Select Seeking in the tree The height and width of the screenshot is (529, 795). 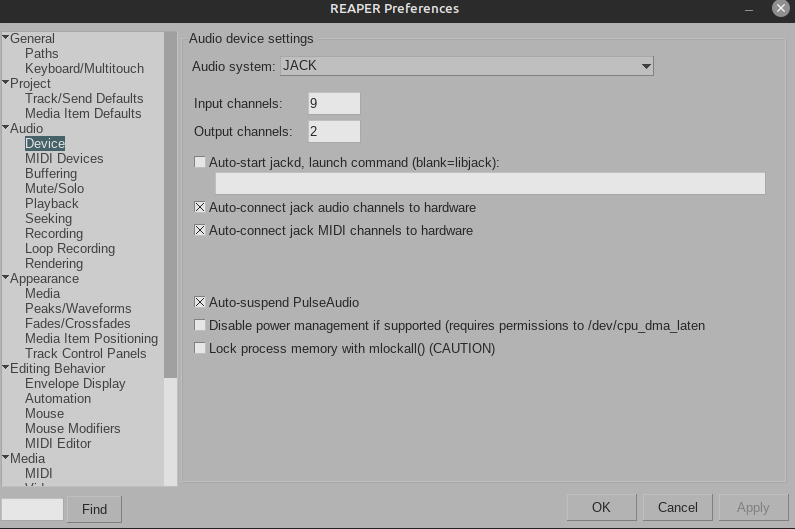[x=49, y=219]
